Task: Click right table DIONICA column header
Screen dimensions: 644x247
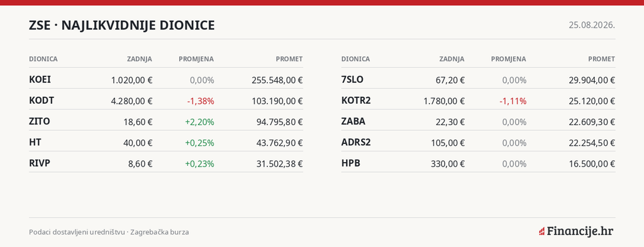Action: click(x=356, y=59)
